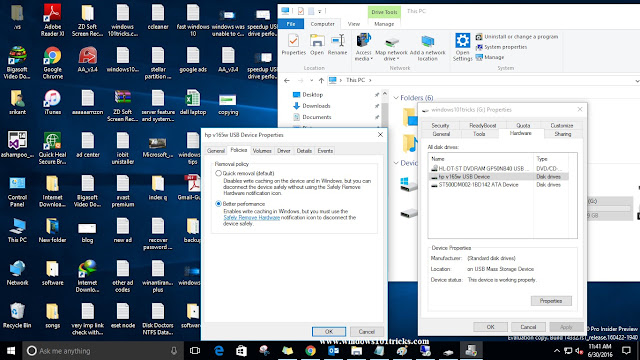The image size is (640, 360).
Task: Open Action Center notification icon
Action: coord(627,351)
